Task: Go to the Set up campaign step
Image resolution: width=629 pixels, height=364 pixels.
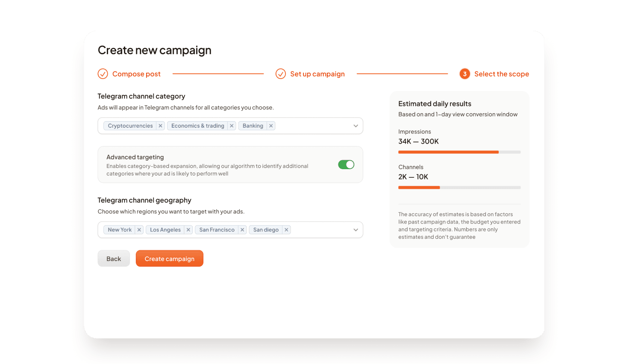Action: [317, 74]
